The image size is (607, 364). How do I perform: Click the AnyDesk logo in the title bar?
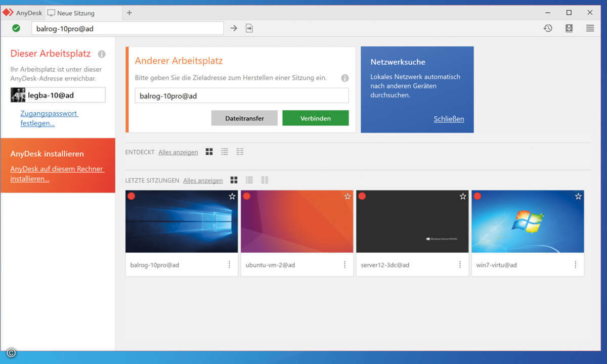click(8, 13)
